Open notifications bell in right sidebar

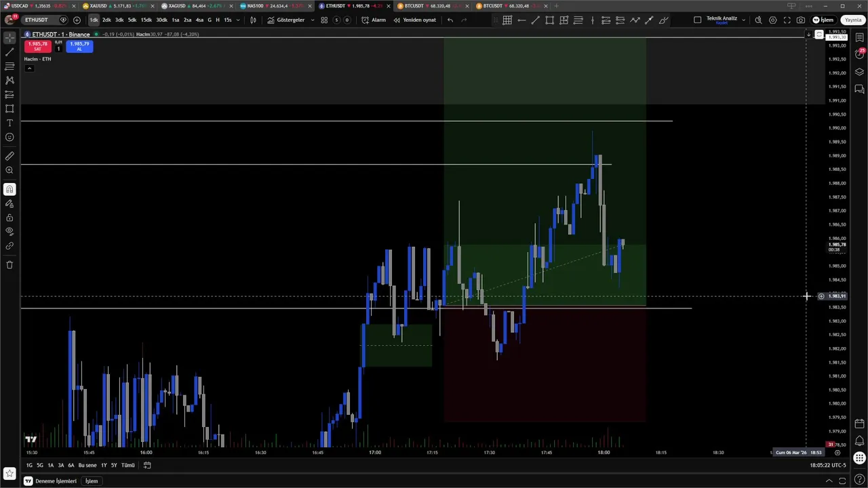coord(859,441)
